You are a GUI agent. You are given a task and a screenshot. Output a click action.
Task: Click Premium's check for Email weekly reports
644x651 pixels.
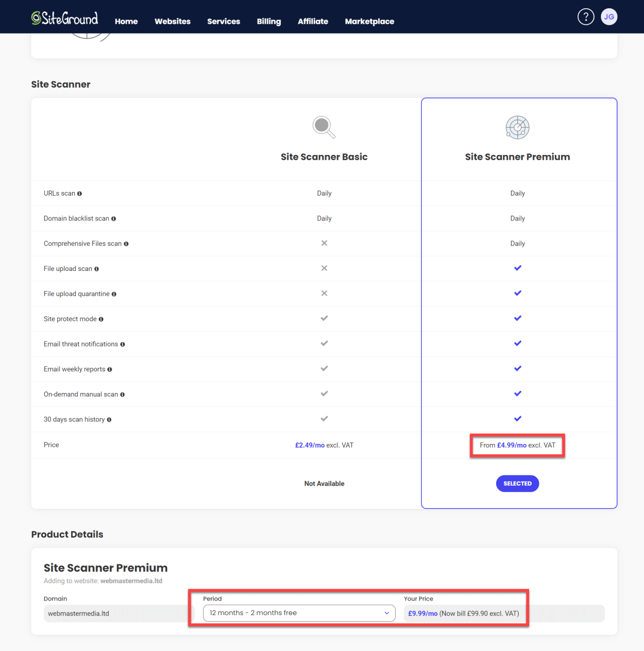coord(518,368)
